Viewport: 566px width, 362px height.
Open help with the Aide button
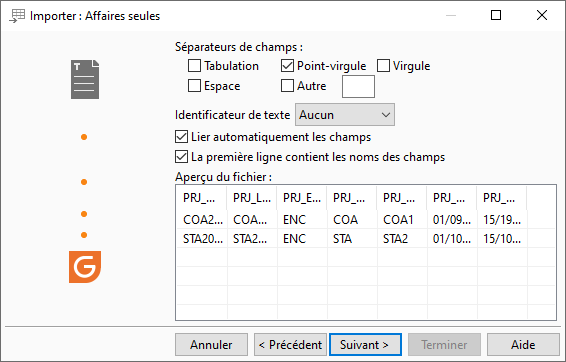(523, 345)
